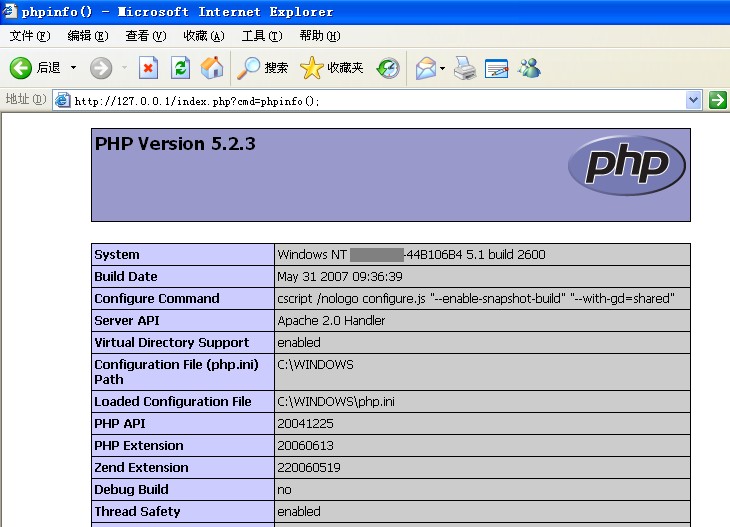Viewport: 730px width, 527px height.
Task: Open the Messenger people icon
Action: coord(529,68)
